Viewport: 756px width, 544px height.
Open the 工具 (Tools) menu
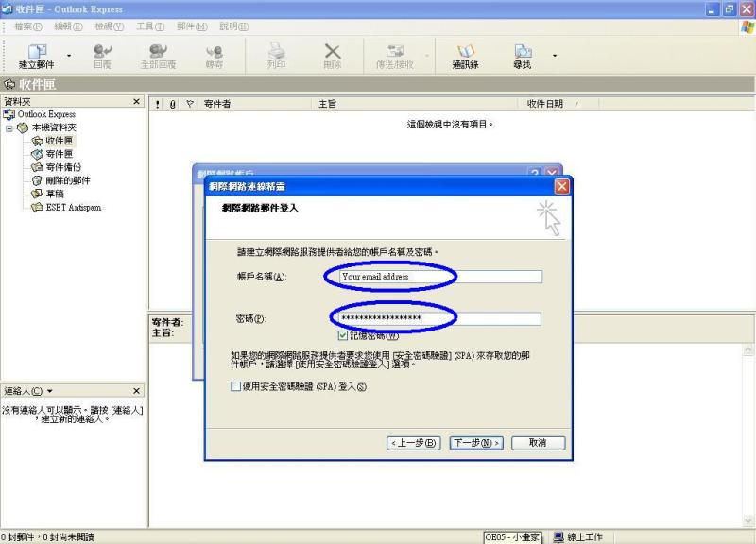(150, 25)
